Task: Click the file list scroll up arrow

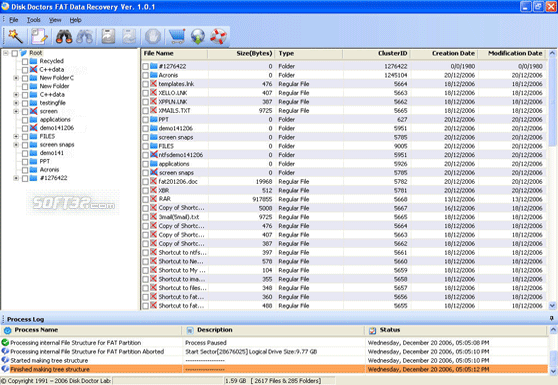Action: [x=552, y=53]
